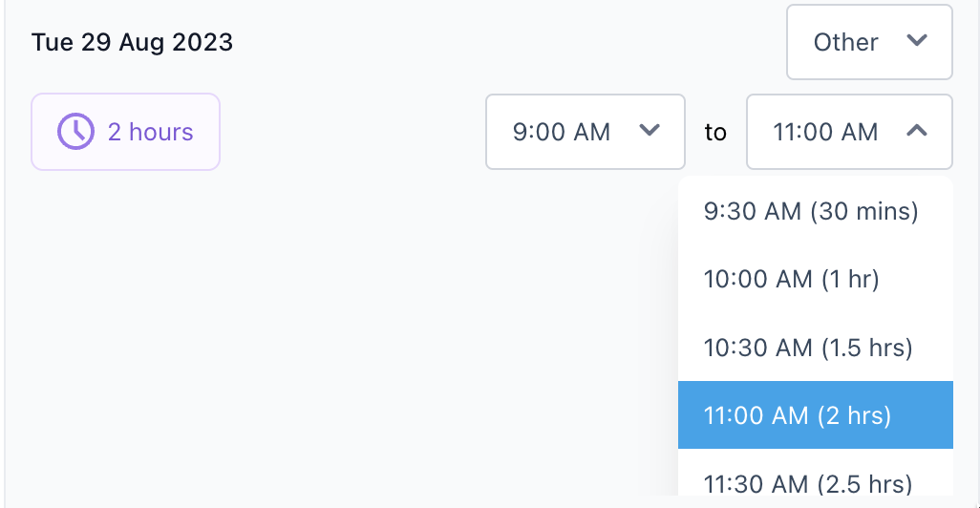Choose 10:00 AM (1 hr) end time
This screenshot has height=508, width=980.
816,279
